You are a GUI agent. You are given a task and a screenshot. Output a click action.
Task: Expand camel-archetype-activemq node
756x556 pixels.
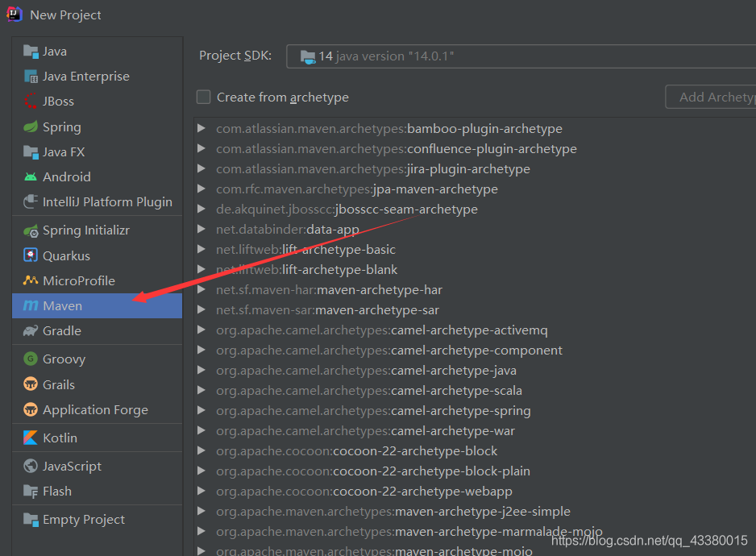(201, 330)
